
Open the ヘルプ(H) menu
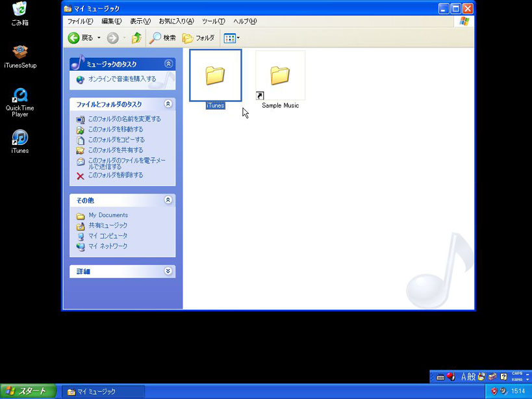tap(245, 21)
